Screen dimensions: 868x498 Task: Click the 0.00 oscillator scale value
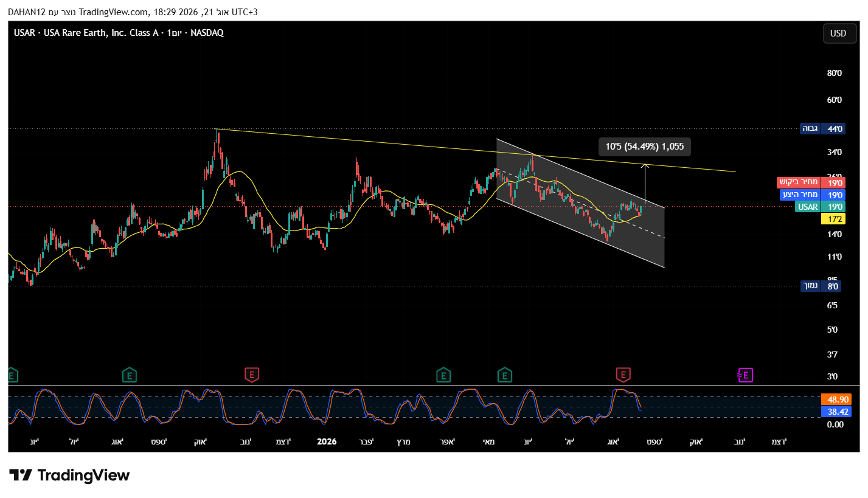[834, 424]
